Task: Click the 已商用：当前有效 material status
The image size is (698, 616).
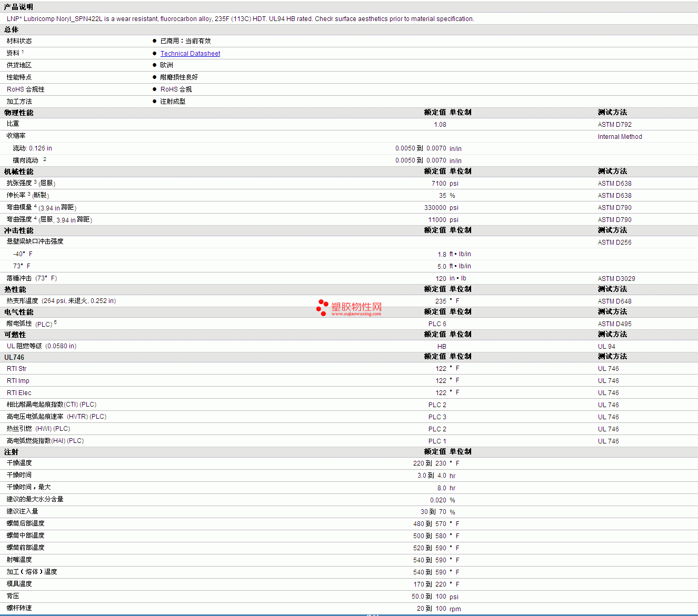Action: tap(185, 41)
